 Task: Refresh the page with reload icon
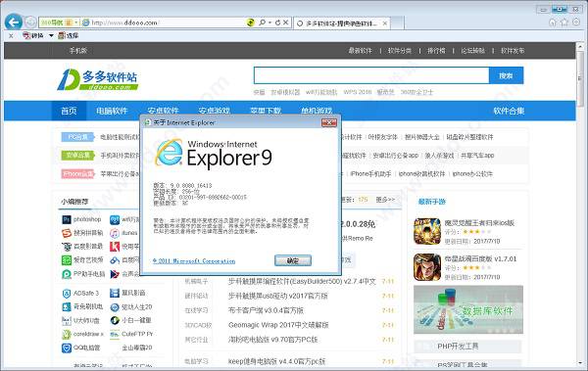(x=277, y=23)
